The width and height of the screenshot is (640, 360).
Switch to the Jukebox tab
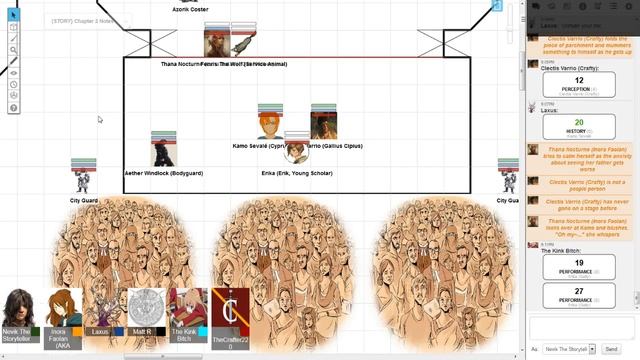pyautogui.click(x=598, y=6)
